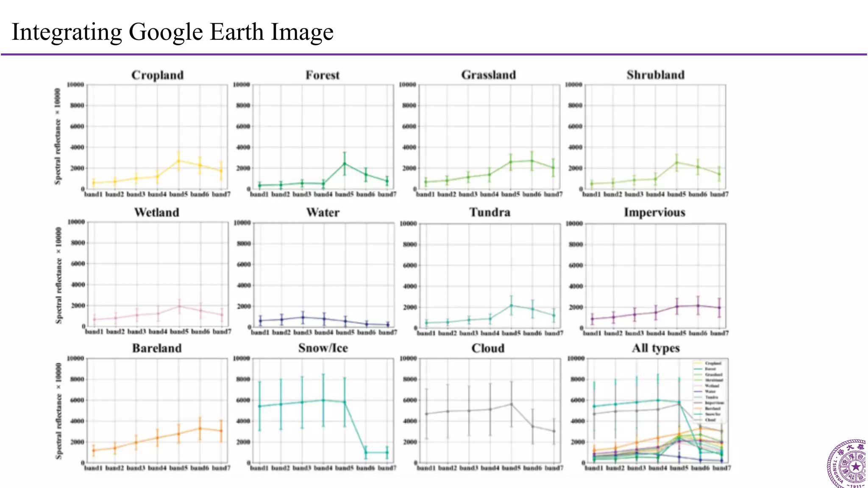Open the Snow/Ice spectral reflectance plot
Image resolution: width=868 pixels, height=488 pixels.
[323, 410]
